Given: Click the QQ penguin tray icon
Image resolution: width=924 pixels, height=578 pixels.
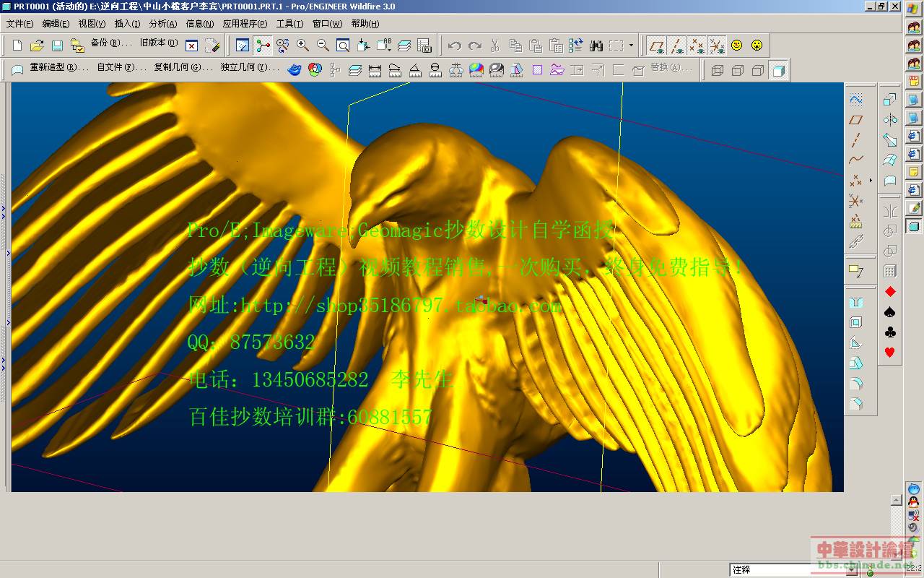Looking at the screenshot, I should 914,501.
